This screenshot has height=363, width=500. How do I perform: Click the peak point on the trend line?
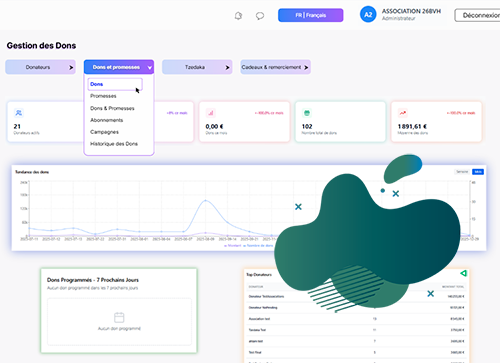(206, 200)
